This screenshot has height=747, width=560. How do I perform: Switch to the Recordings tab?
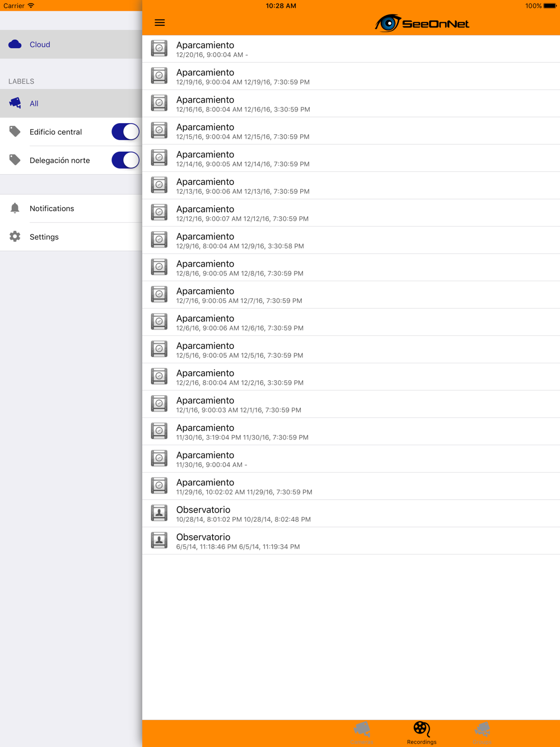[422, 733]
